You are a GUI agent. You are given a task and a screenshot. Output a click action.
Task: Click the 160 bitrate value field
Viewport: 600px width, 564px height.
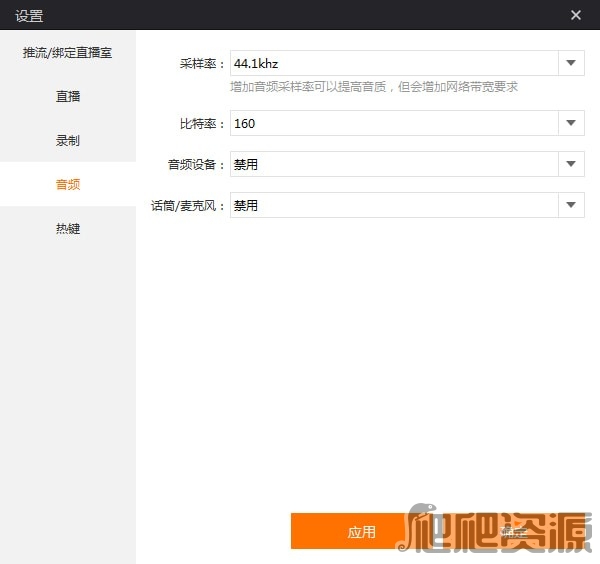394,123
